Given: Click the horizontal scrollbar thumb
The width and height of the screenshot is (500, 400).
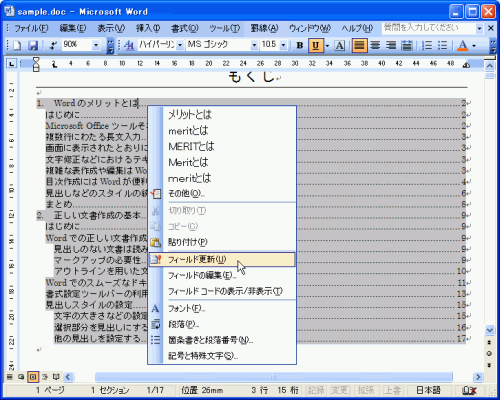Looking at the screenshot, I should click(274, 377).
